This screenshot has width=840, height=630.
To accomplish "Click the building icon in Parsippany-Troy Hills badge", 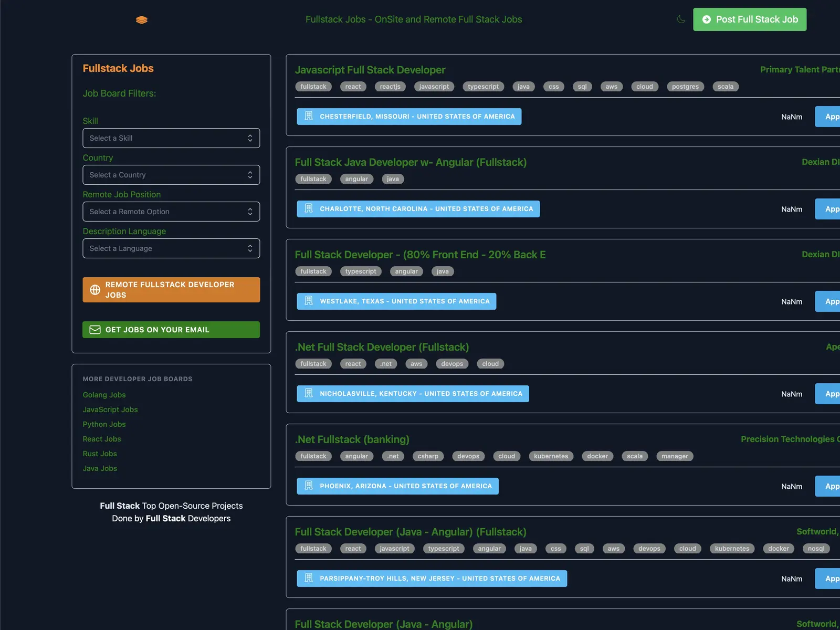I will 309,578.
